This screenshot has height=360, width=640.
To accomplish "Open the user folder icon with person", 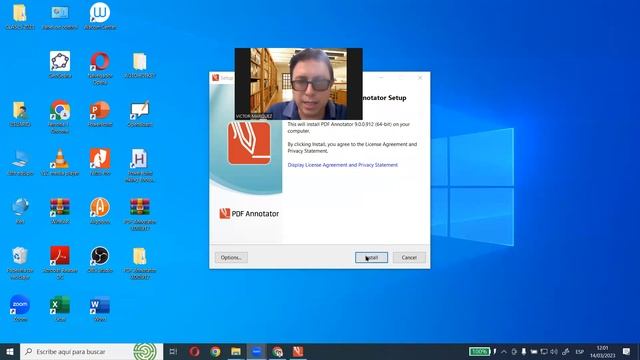I will (x=20, y=113).
